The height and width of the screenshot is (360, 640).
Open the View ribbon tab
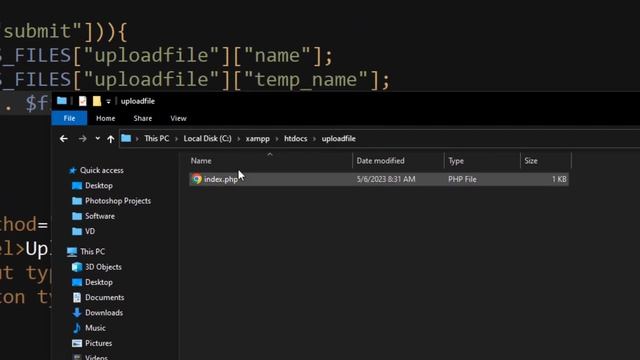click(x=178, y=118)
